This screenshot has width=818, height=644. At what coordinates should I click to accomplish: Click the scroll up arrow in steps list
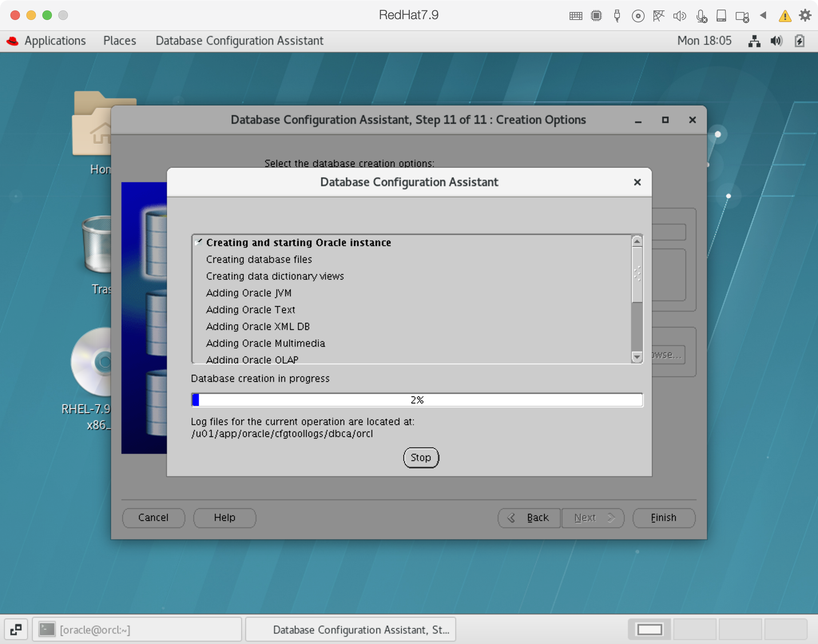[637, 241]
